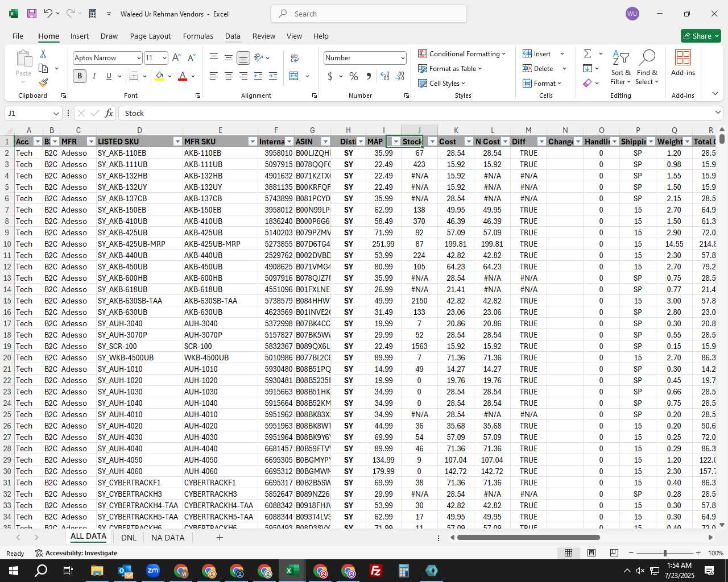Image resolution: width=728 pixels, height=582 pixels.
Task: Apply Comma Style format
Action: point(369,76)
